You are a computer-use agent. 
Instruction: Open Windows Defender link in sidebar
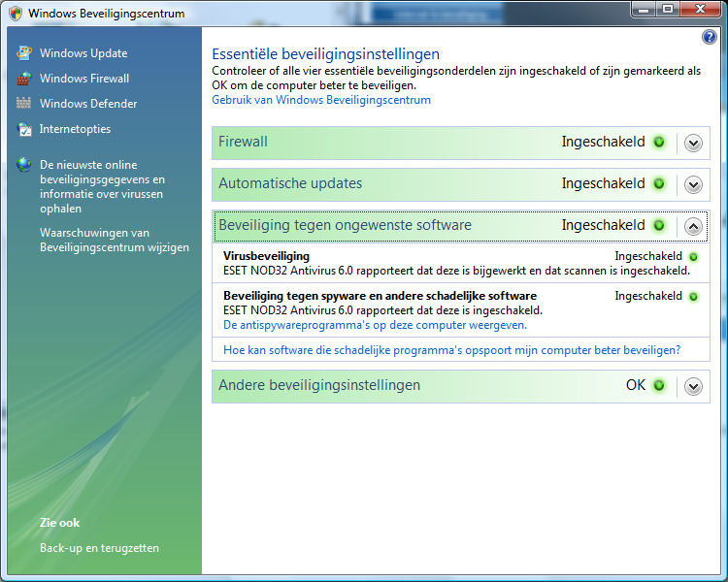pyautogui.click(x=88, y=104)
